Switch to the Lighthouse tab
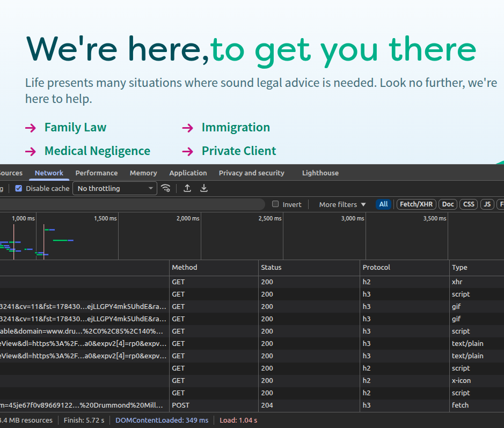This screenshot has height=428, width=504. coord(320,173)
